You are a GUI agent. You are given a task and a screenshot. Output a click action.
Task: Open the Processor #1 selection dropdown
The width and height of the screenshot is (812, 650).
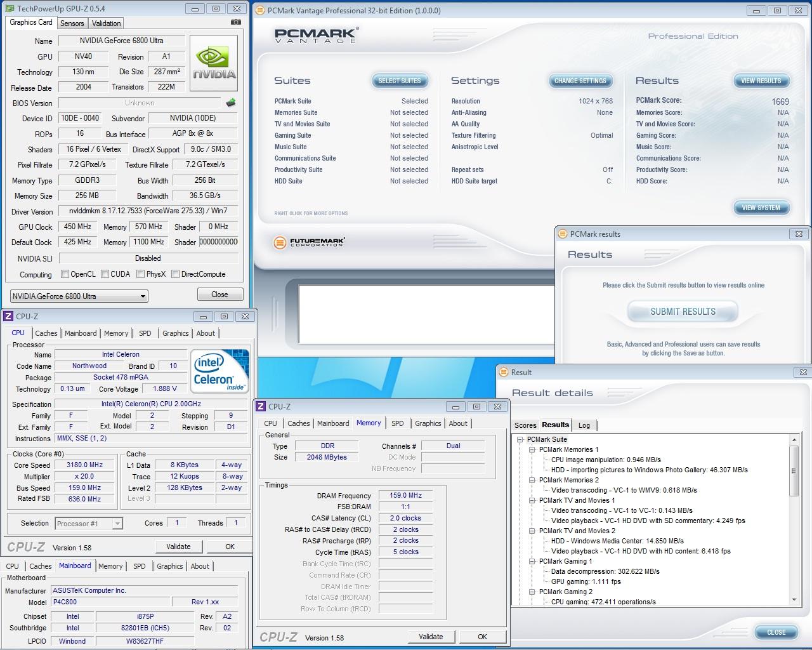88,524
